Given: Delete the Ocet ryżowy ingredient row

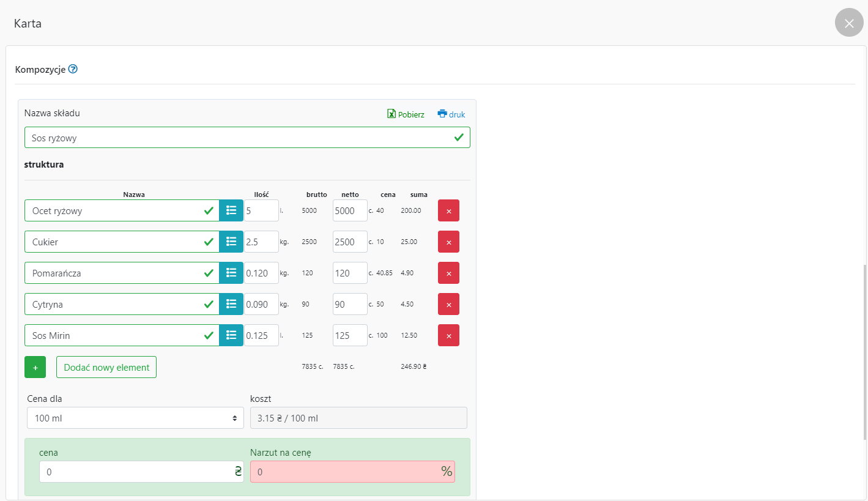Looking at the screenshot, I should coord(448,210).
